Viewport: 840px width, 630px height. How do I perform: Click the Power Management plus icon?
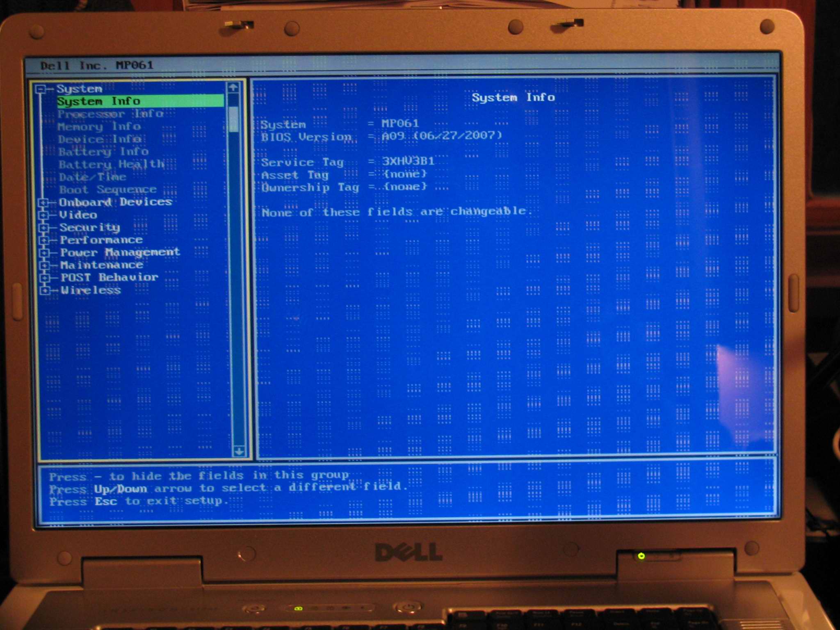coord(44,253)
